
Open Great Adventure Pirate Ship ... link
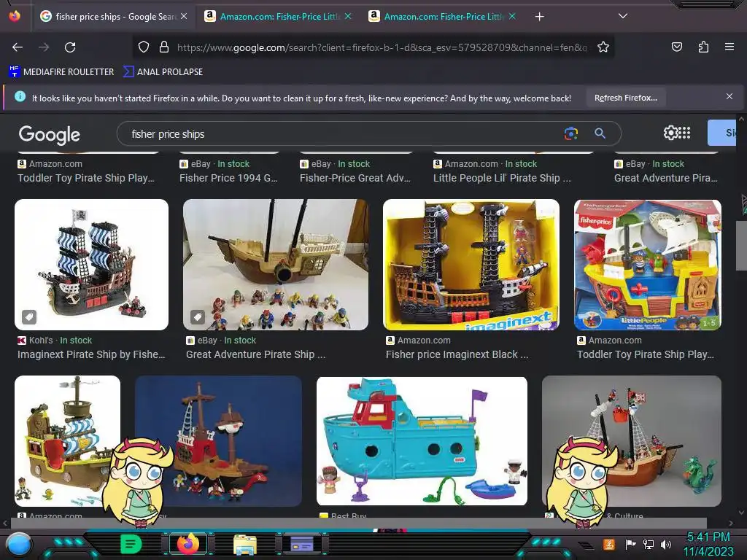click(256, 355)
